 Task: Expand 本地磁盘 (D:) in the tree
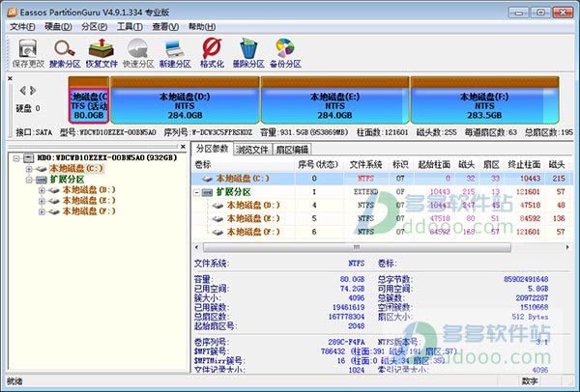[42, 190]
